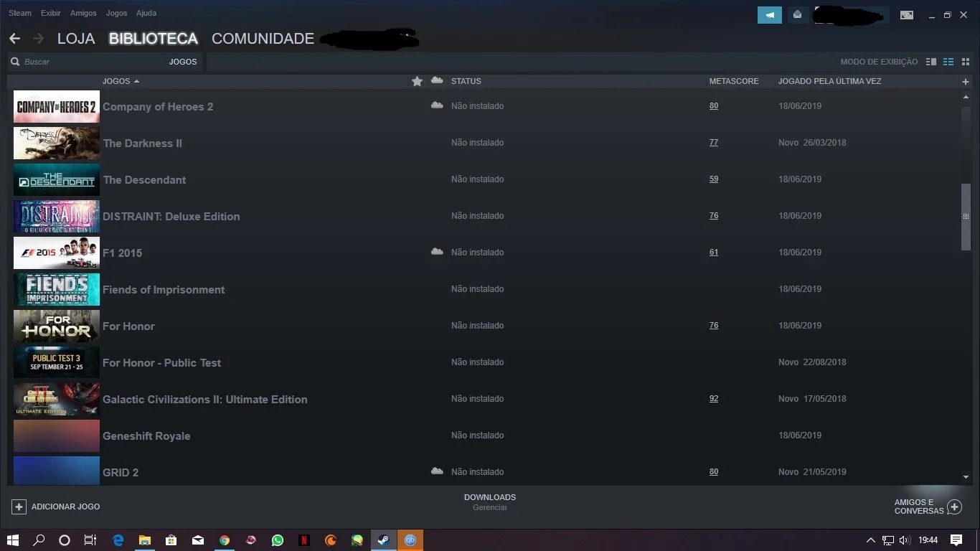This screenshot has width=980, height=551.
Task: Open volume control in system tray
Action: pos(905,540)
